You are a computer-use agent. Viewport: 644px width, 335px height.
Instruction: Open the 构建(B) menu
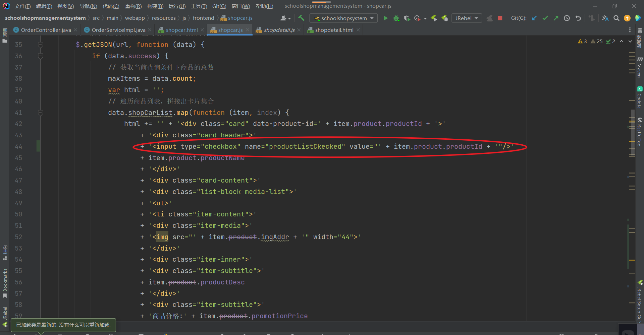tap(155, 6)
